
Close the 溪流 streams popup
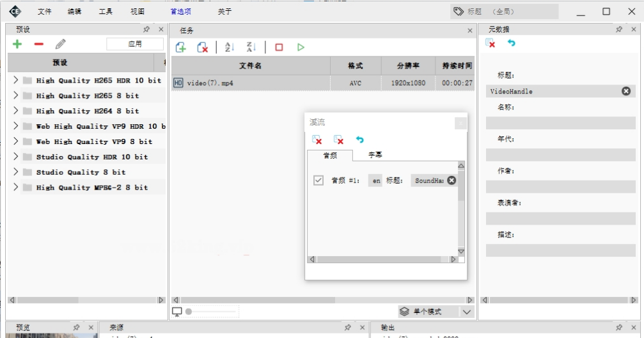tap(461, 123)
